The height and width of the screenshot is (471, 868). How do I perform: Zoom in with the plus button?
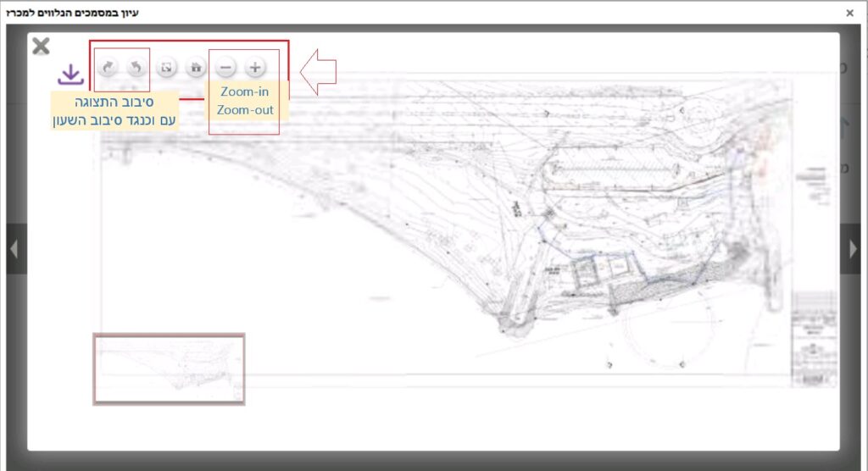click(x=255, y=68)
